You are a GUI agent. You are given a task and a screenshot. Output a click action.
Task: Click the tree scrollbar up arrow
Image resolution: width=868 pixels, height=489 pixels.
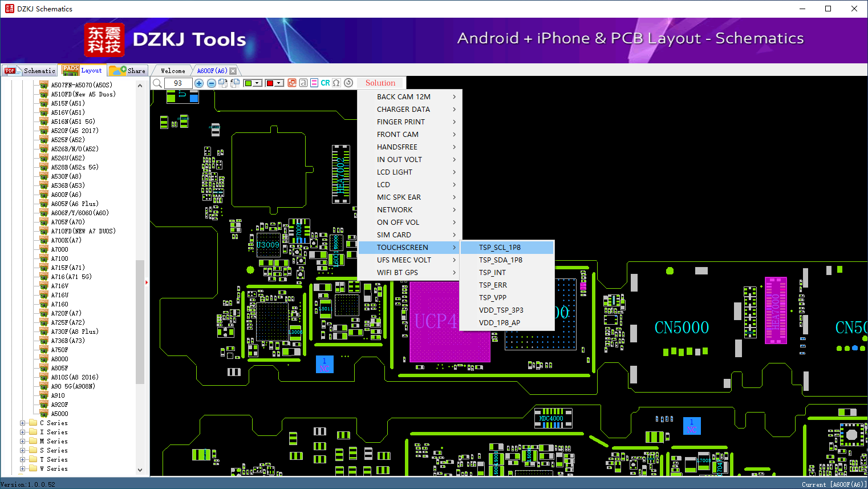pos(140,86)
